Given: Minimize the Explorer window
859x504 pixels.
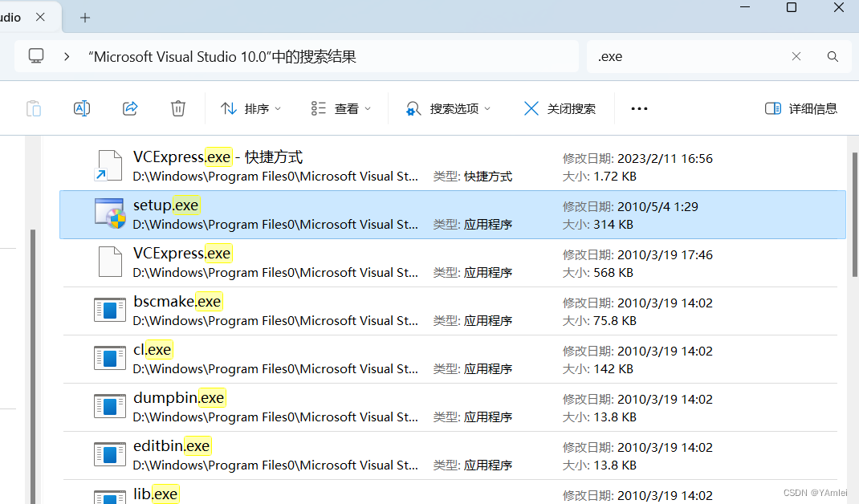Looking at the screenshot, I should [x=745, y=8].
